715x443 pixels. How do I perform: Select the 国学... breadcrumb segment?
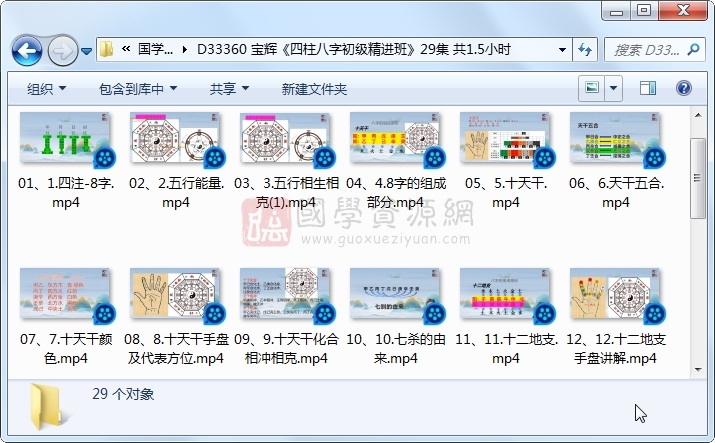(155, 49)
